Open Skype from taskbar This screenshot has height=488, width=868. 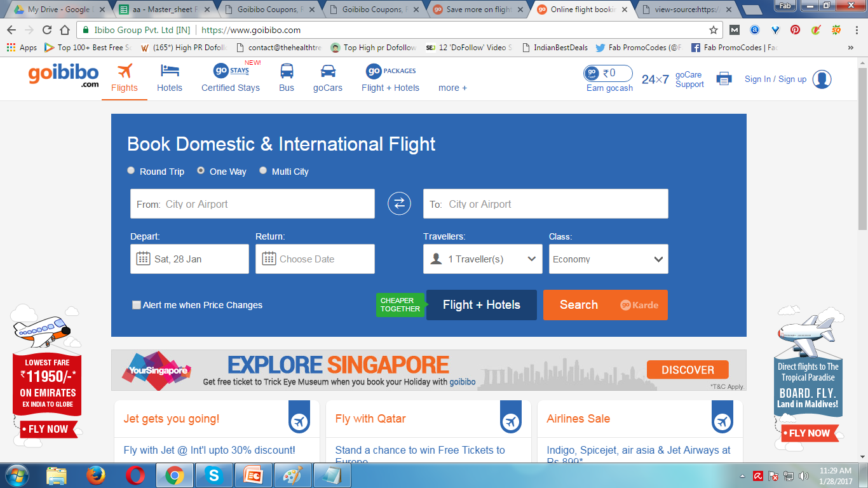coord(214,475)
